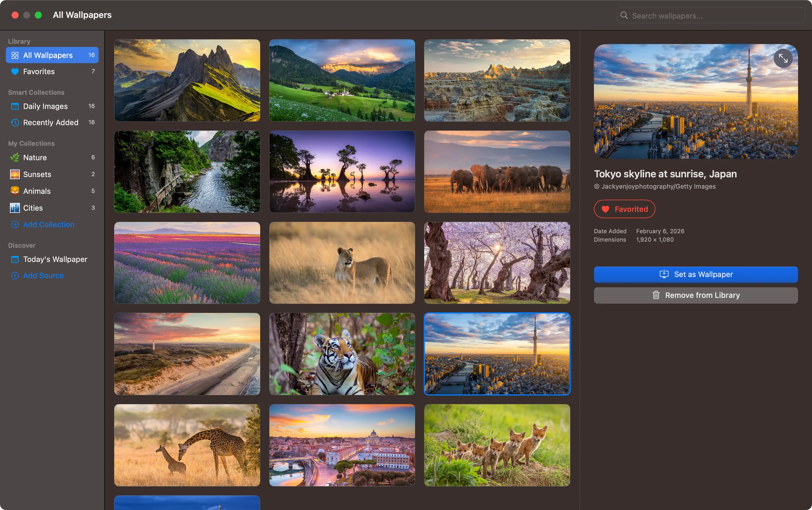Select the jagged green mountain ridge wallpaper
Image resolution: width=812 pixels, height=510 pixels.
tap(187, 80)
